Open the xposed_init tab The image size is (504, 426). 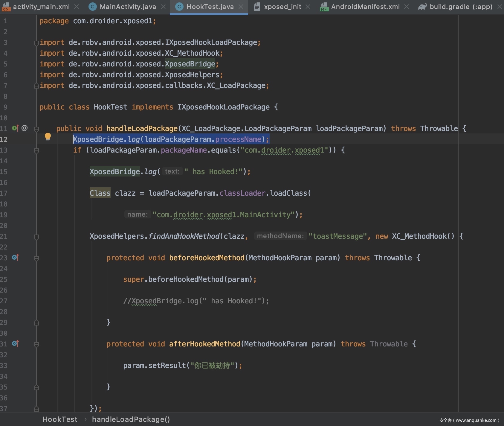[282, 7]
